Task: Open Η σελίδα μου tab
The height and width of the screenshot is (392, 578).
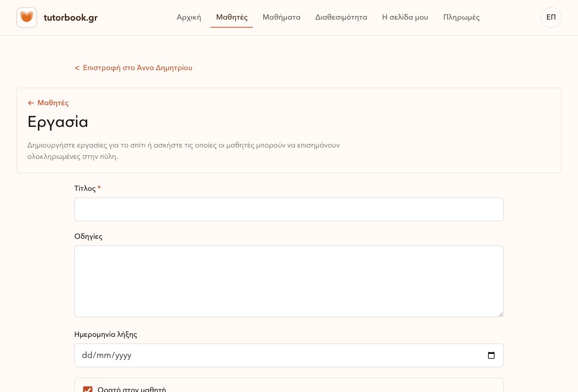Action: 405,18
